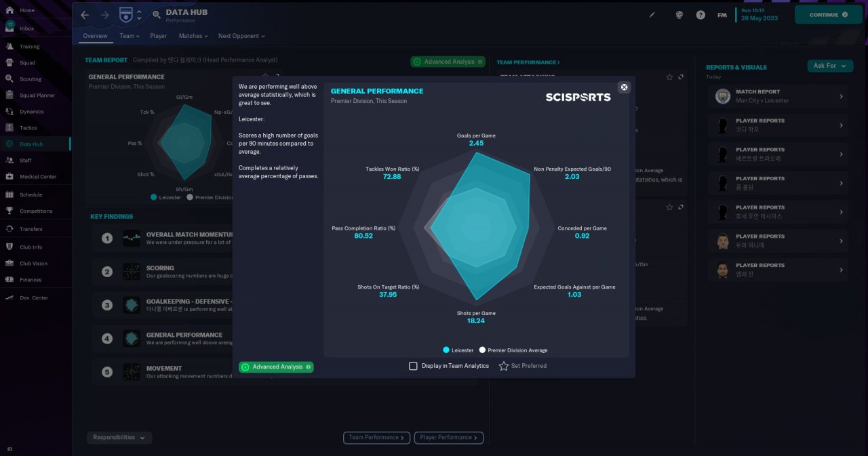Open the Player Reports entry for 토마 뫼니에

coord(777,241)
